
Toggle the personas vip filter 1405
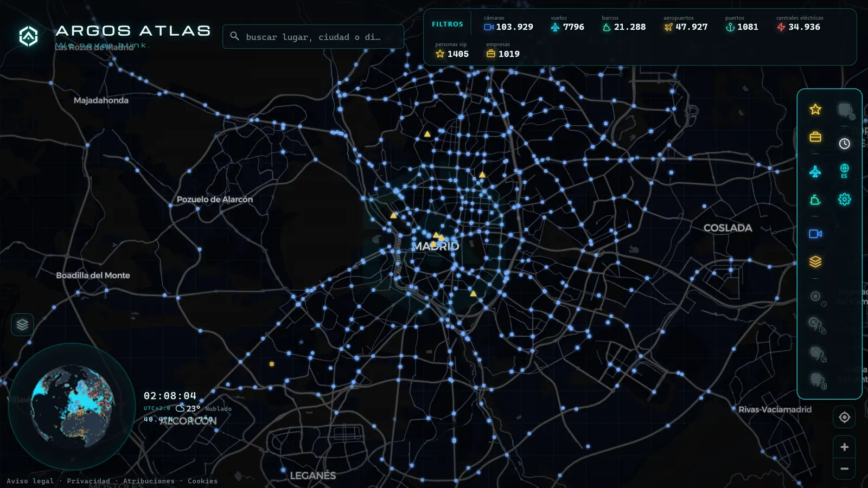click(452, 50)
